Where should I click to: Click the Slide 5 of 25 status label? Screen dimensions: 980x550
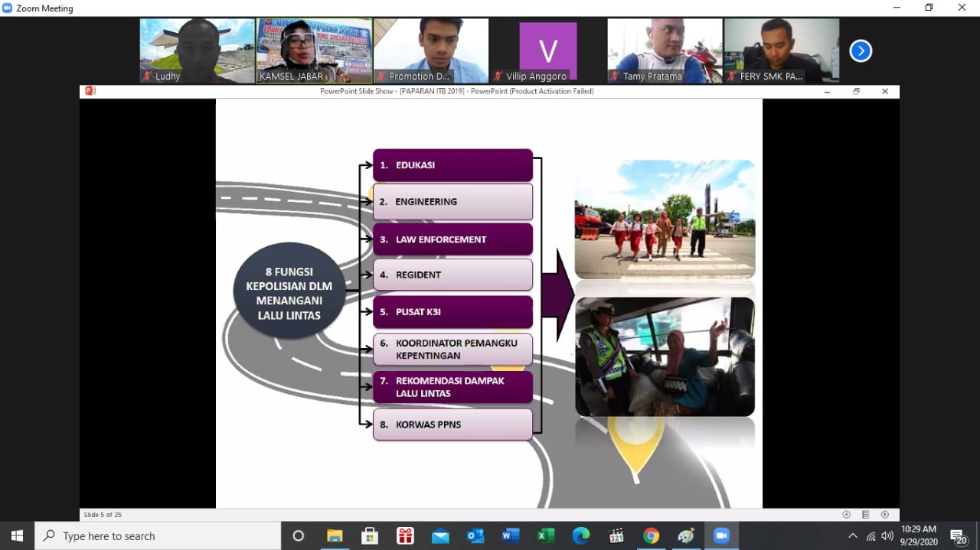click(103, 514)
